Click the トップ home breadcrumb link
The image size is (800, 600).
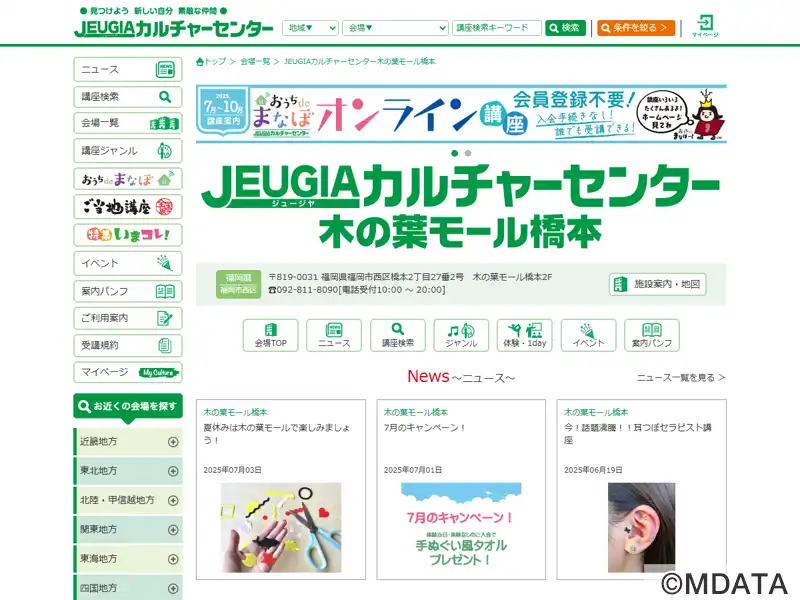(211, 62)
